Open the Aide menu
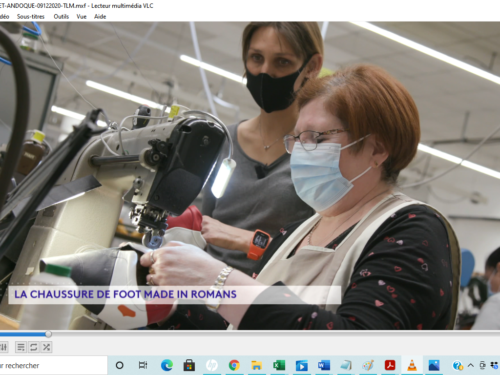The height and width of the screenshot is (375, 500). (100, 16)
